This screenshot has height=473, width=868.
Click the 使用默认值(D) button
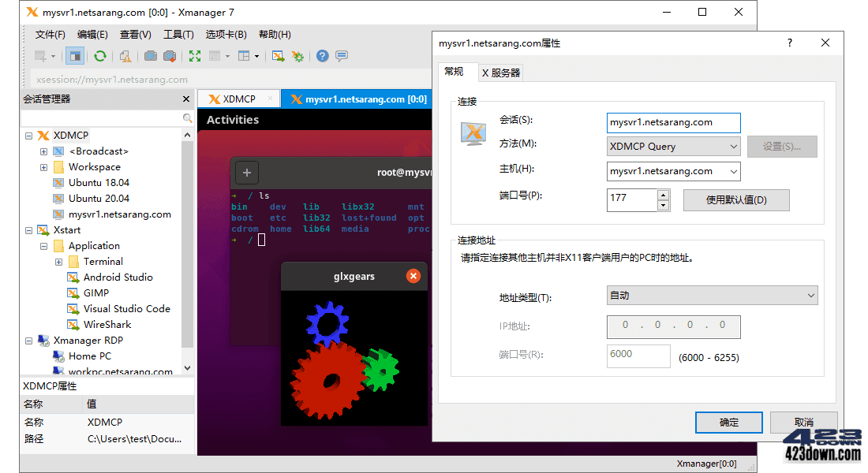coord(735,200)
